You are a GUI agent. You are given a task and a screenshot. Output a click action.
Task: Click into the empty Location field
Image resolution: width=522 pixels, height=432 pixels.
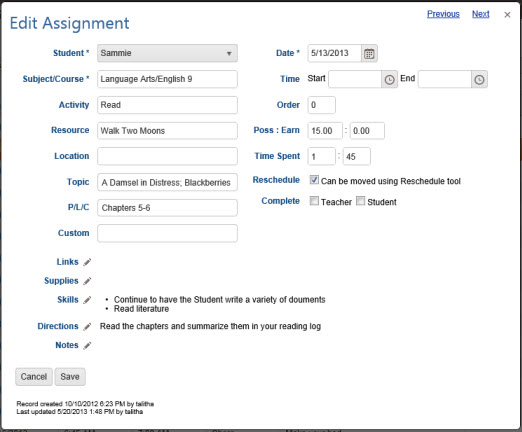pyautogui.click(x=167, y=156)
